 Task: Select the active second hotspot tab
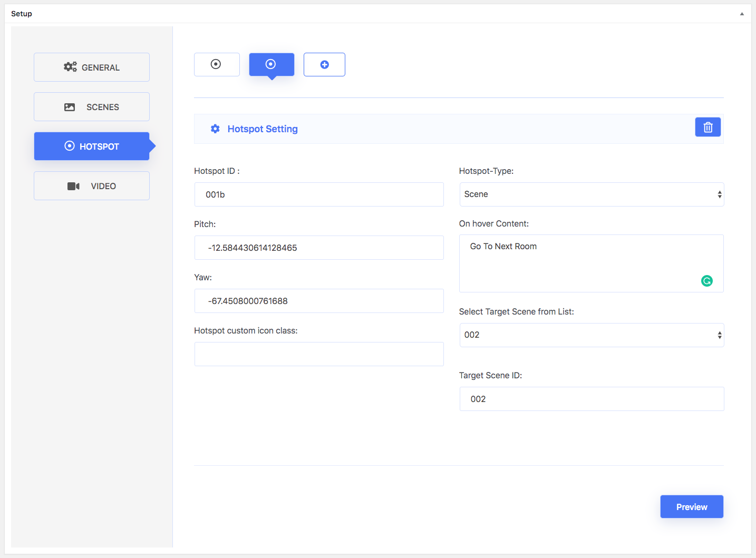(x=272, y=64)
